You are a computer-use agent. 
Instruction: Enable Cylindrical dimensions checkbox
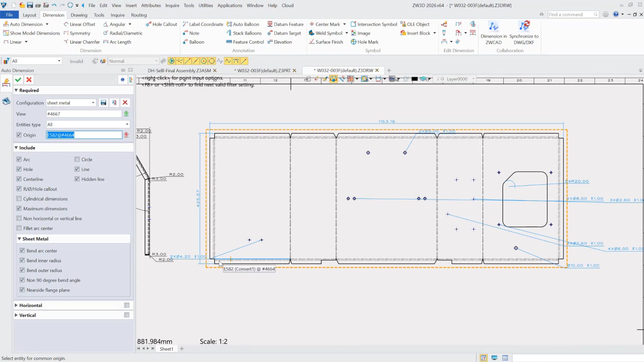(x=19, y=199)
